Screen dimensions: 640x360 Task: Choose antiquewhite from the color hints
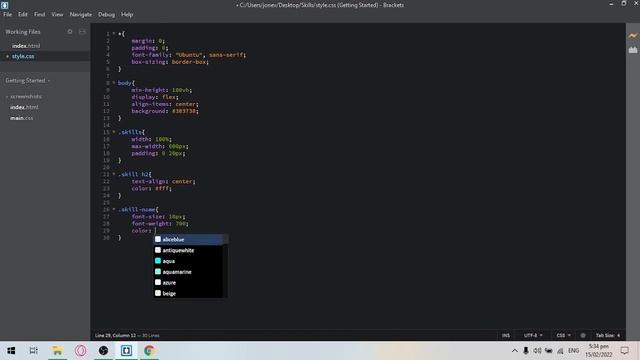click(x=189, y=250)
